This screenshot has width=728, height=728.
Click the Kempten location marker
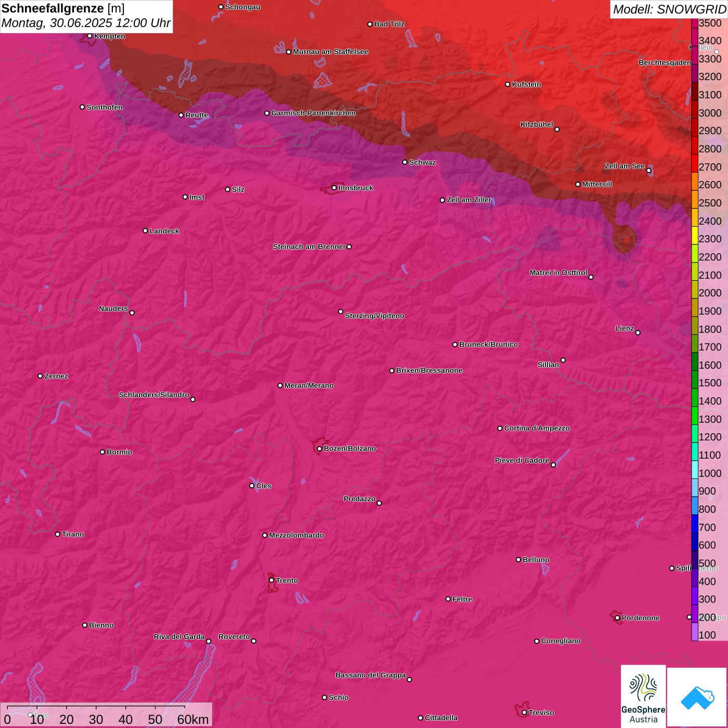click(89, 36)
